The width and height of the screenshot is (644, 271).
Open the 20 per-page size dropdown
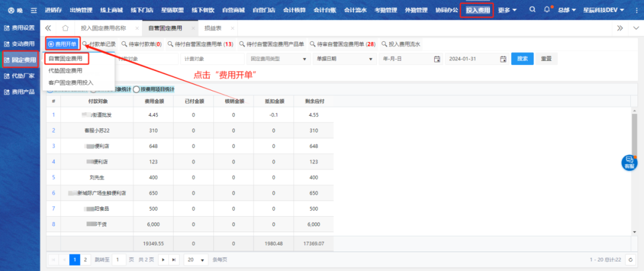tap(196, 260)
